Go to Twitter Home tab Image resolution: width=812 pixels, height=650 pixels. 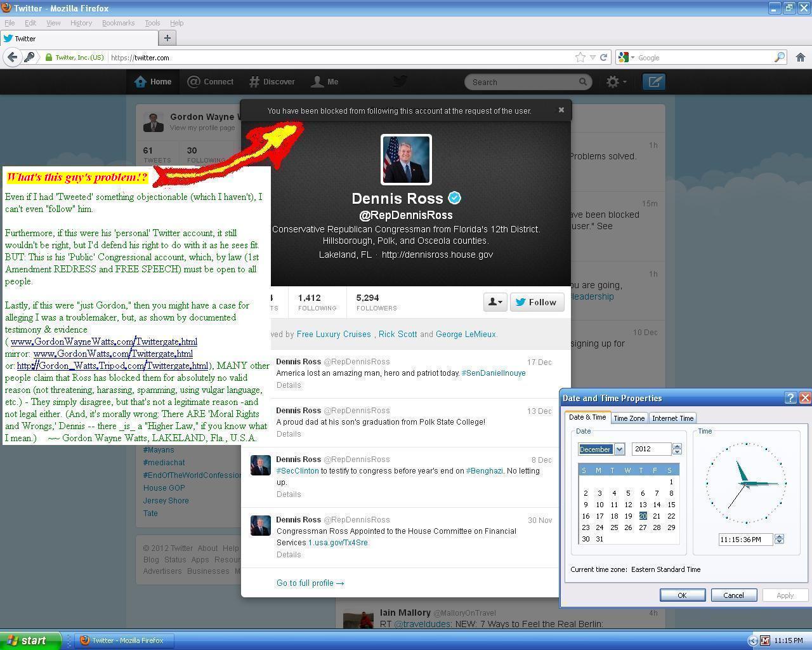[x=153, y=82]
